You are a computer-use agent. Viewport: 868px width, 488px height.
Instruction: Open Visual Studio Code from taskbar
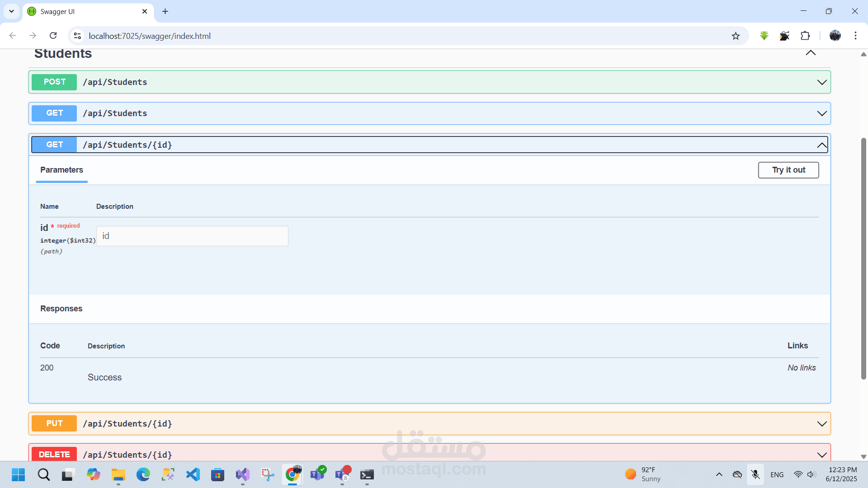(x=193, y=474)
